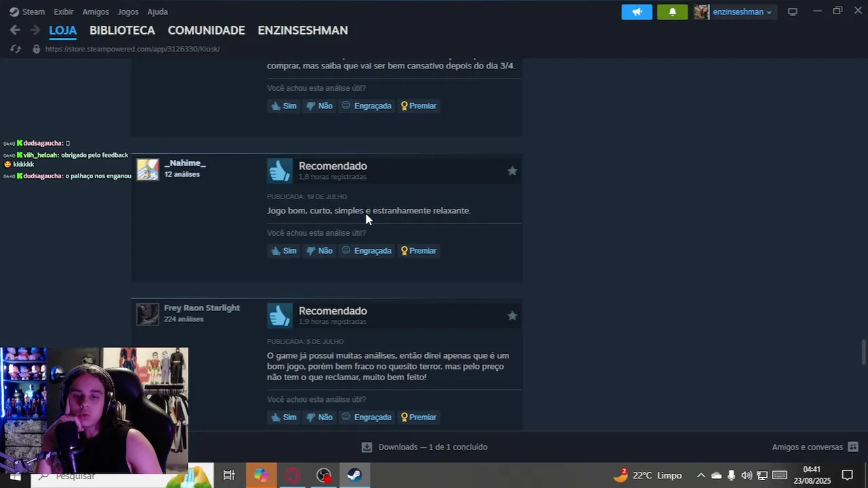Click the star icon on Frey Raon Starlight review

click(x=512, y=316)
